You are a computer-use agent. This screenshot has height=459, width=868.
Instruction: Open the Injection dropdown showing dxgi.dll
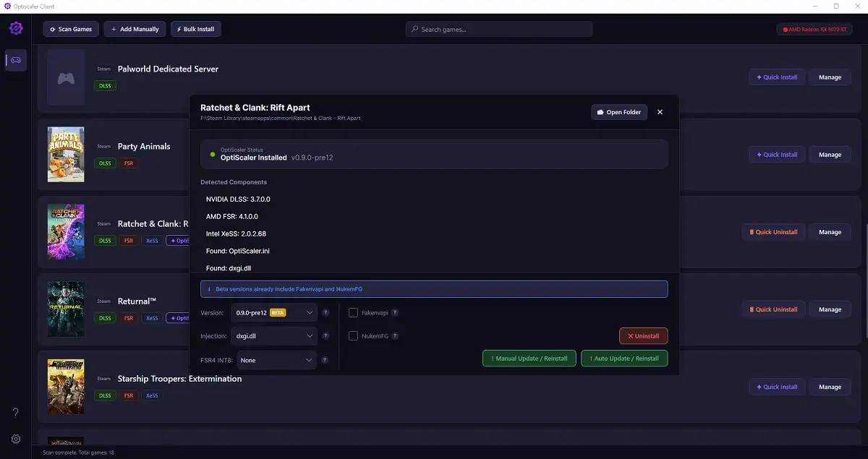274,336
